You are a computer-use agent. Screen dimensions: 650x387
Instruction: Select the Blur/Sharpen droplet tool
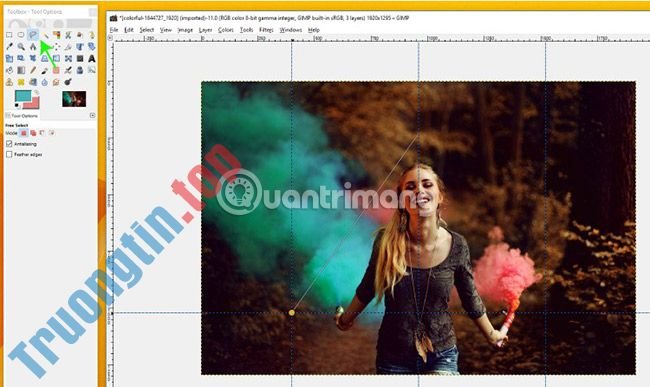45,82
